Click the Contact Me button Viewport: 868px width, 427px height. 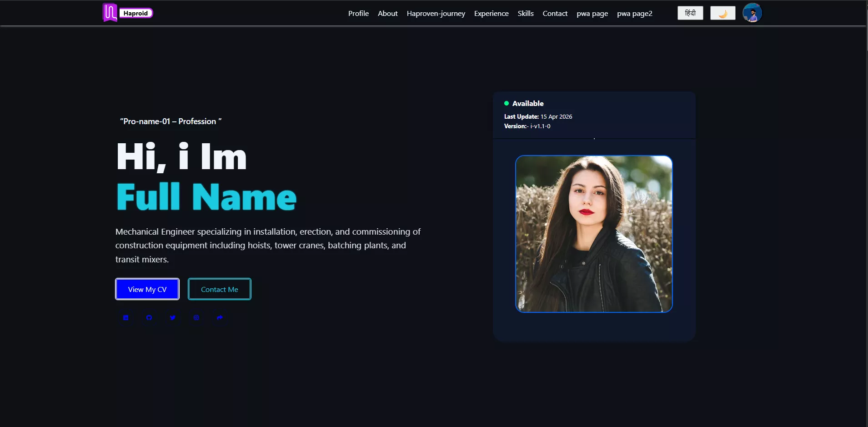coord(220,289)
